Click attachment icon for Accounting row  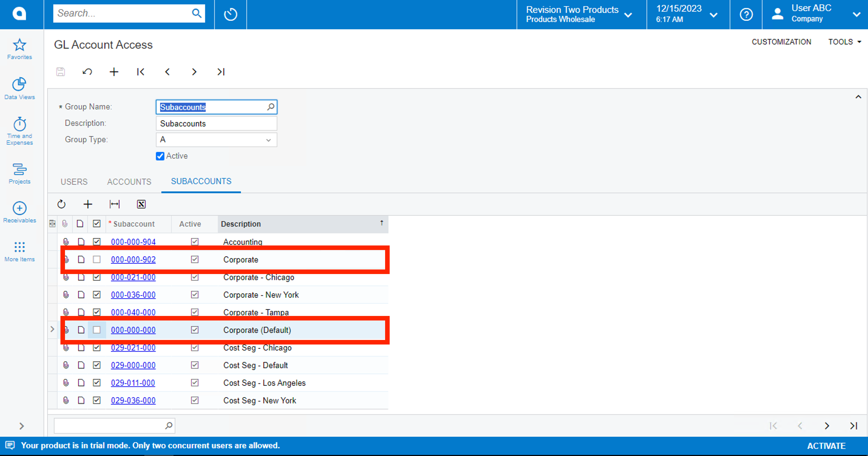pos(66,242)
